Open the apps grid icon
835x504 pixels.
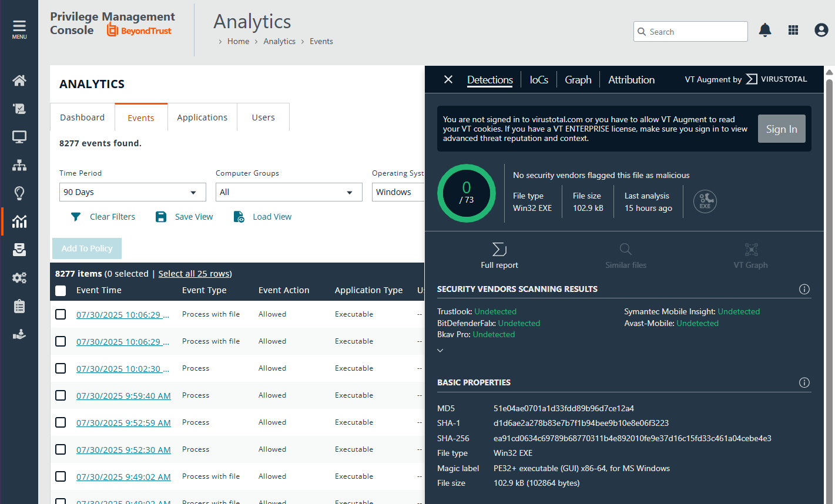(x=793, y=31)
